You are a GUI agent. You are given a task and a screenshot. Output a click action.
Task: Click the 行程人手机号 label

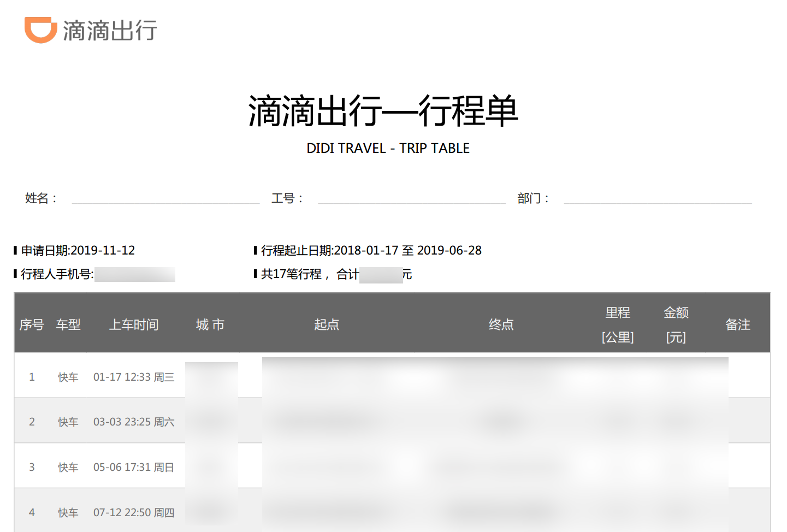57,274
